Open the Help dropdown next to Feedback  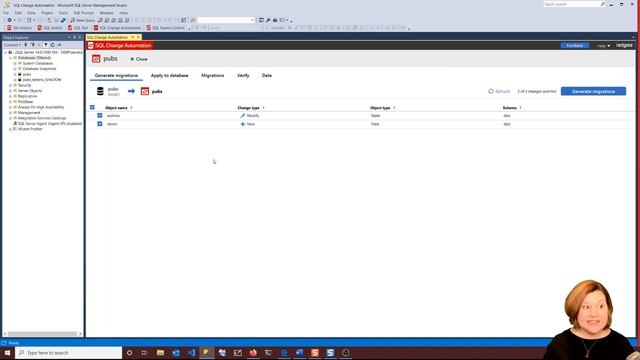pyautogui.click(x=603, y=46)
